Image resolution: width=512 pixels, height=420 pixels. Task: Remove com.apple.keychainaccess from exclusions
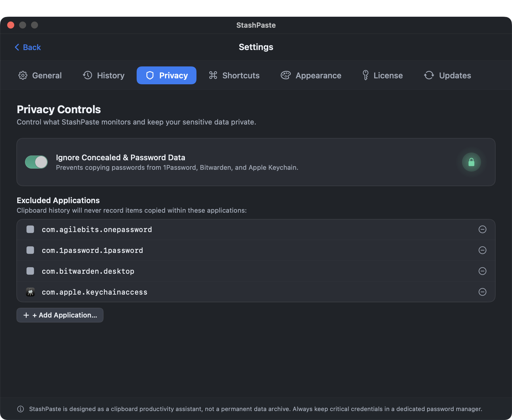pyautogui.click(x=482, y=292)
